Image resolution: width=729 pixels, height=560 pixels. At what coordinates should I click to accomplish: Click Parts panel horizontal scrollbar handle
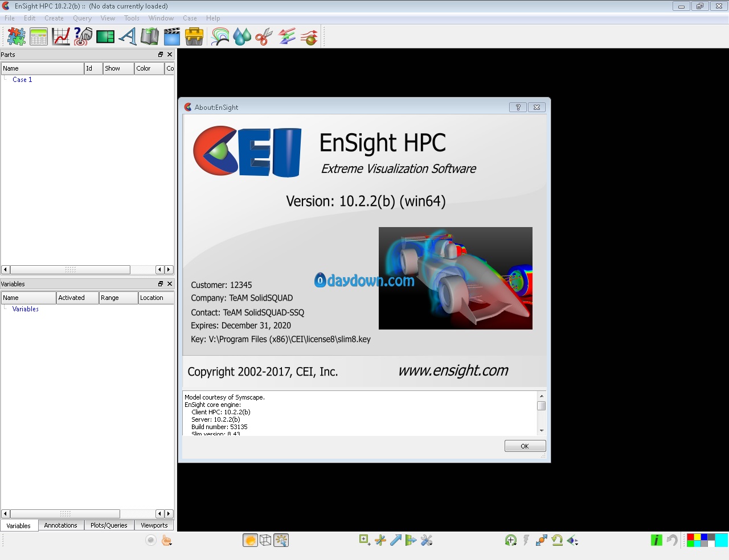70,270
